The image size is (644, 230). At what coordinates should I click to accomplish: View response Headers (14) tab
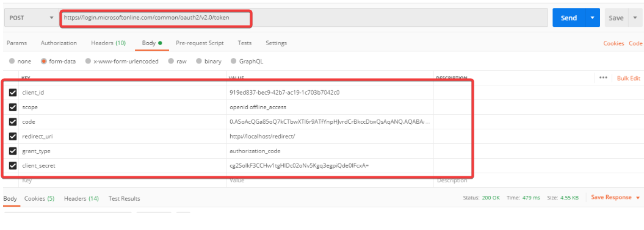point(81,198)
